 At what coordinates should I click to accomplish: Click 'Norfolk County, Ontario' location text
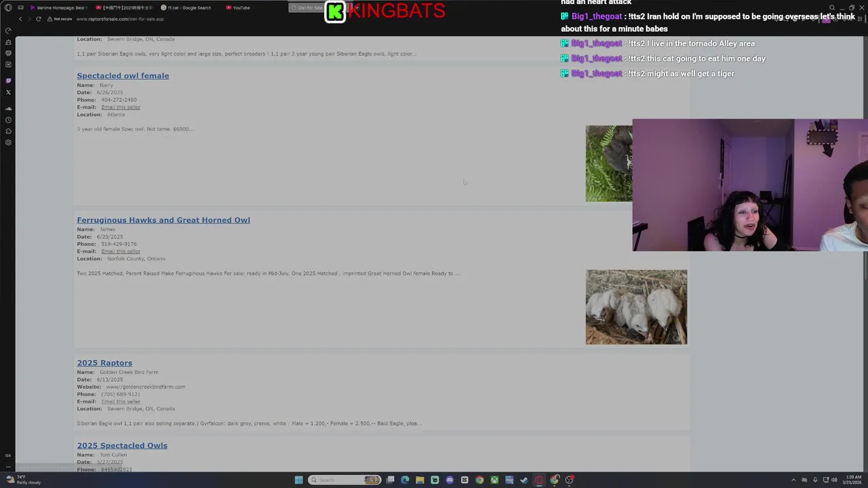pyautogui.click(x=136, y=259)
